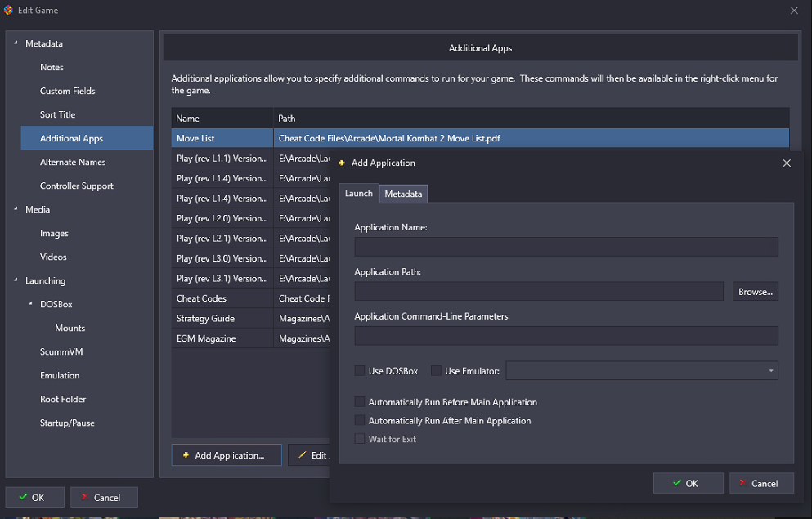Select the Launch tab

pos(358,194)
